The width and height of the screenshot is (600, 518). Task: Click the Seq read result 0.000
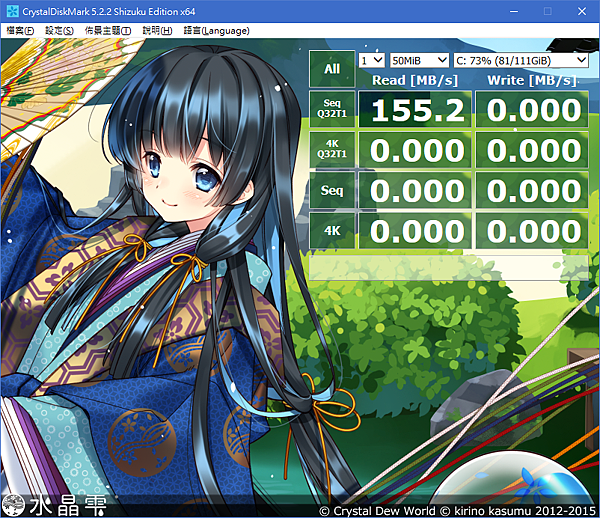(x=415, y=190)
